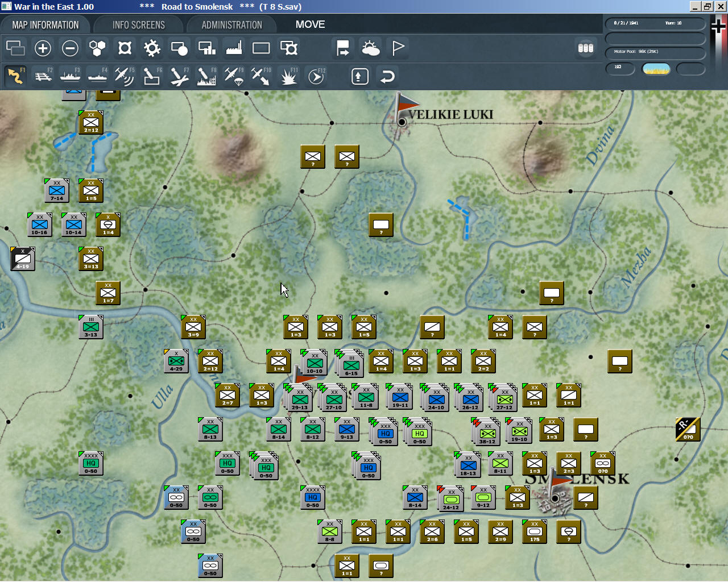Select the Soviet 2=9 infantry counter
Viewport: 728px width, 582px height.
(x=500, y=531)
